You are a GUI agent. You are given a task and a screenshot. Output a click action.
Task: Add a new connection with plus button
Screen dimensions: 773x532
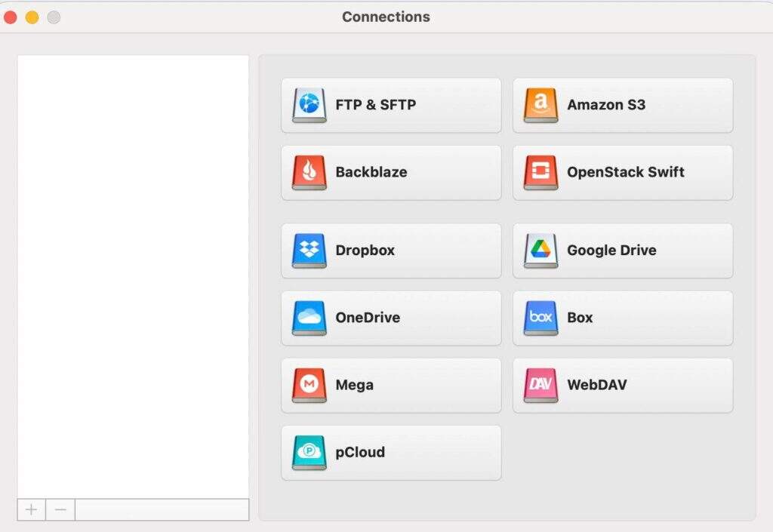click(x=31, y=509)
